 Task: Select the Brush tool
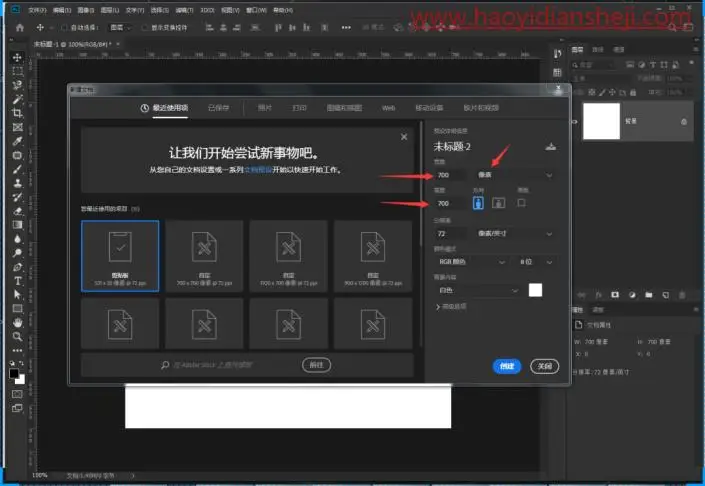(17, 169)
